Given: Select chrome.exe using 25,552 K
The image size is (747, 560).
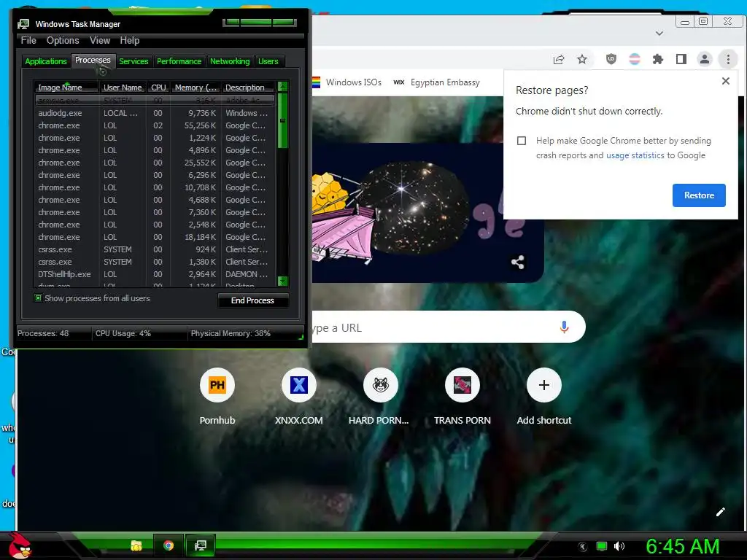Looking at the screenshot, I should (155, 163).
